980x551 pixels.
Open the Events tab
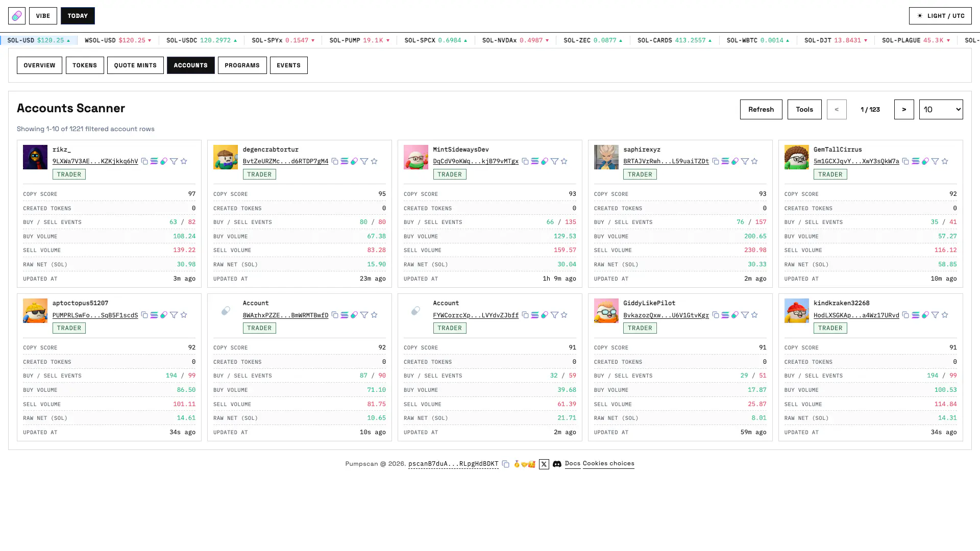pyautogui.click(x=288, y=65)
